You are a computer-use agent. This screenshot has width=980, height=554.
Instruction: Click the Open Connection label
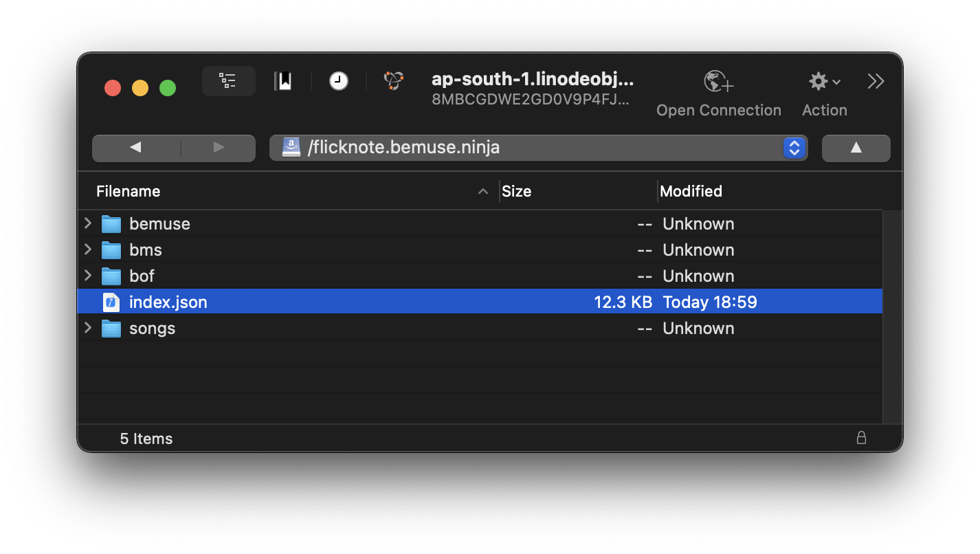point(718,109)
